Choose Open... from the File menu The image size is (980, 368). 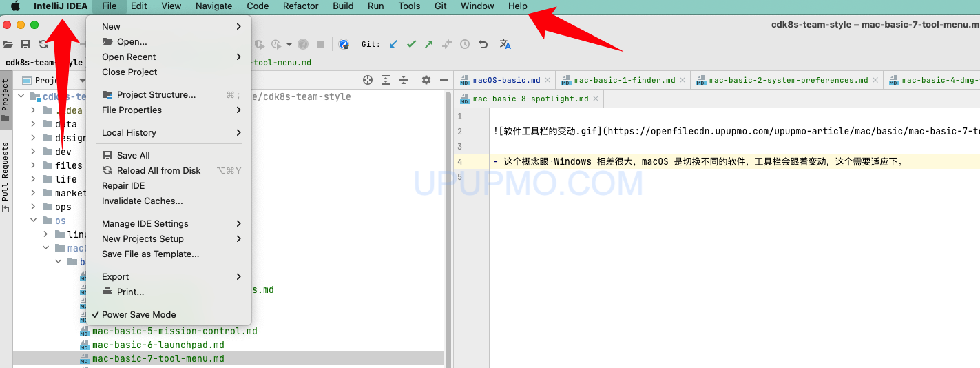169,41
